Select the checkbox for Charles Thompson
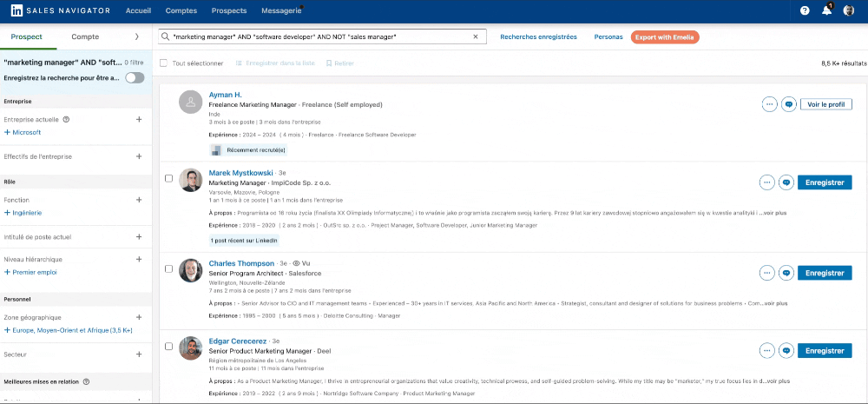The width and height of the screenshot is (868, 404). (169, 268)
